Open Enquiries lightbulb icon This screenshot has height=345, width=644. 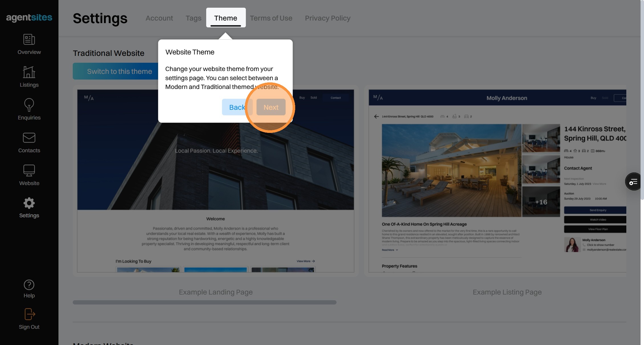pyautogui.click(x=29, y=105)
